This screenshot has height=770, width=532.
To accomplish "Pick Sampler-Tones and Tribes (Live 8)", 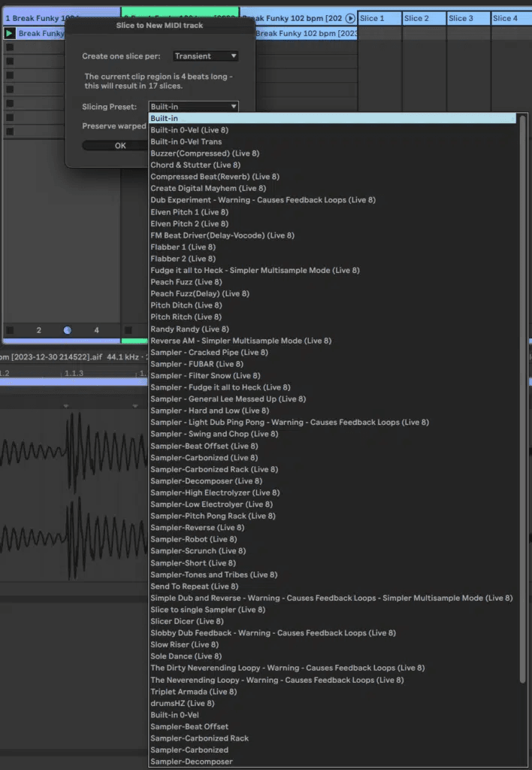I will (x=333, y=574).
